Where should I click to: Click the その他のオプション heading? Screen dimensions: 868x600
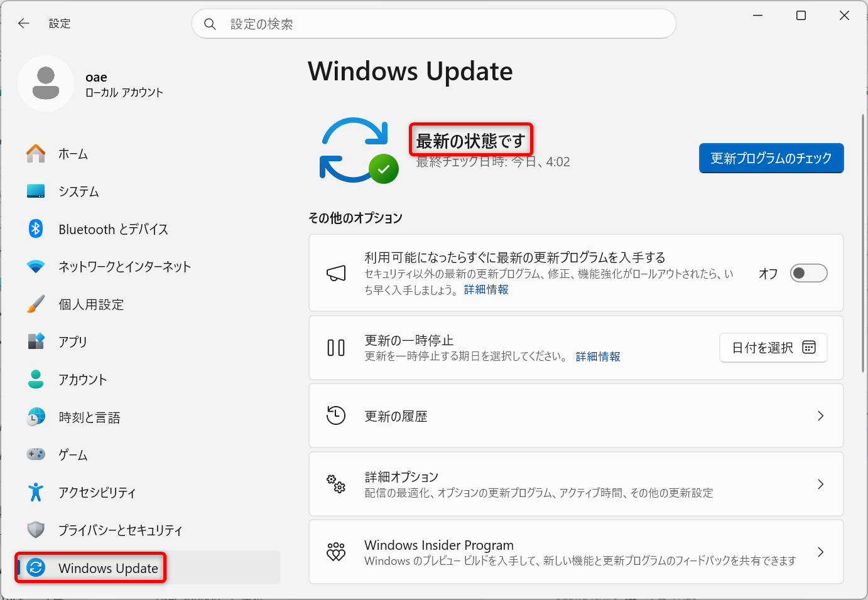click(x=355, y=218)
